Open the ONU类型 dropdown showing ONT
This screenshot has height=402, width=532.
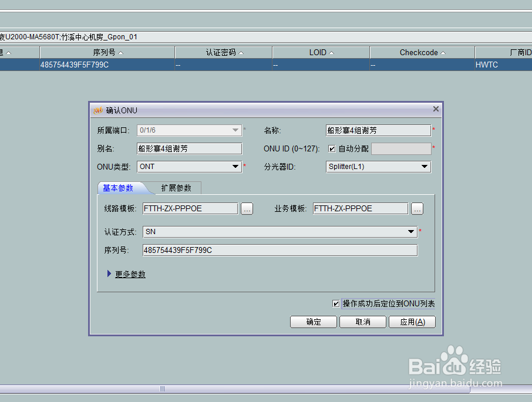(x=235, y=167)
